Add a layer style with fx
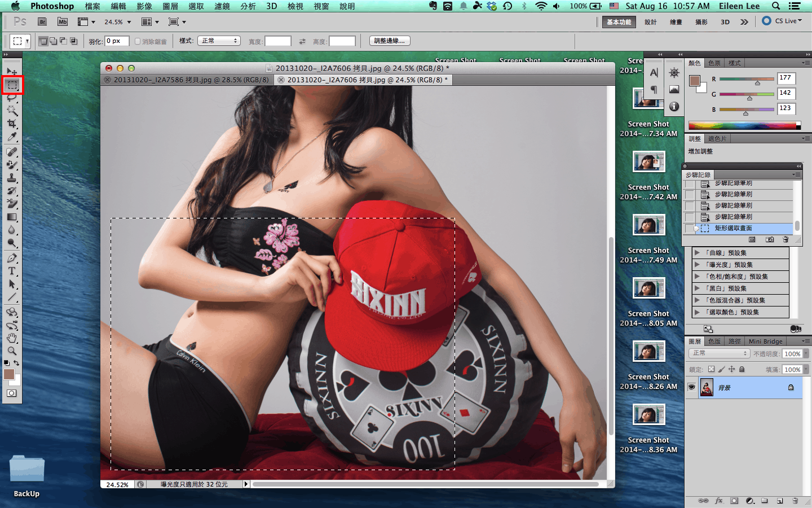Image resolution: width=812 pixels, height=508 pixels. click(719, 501)
